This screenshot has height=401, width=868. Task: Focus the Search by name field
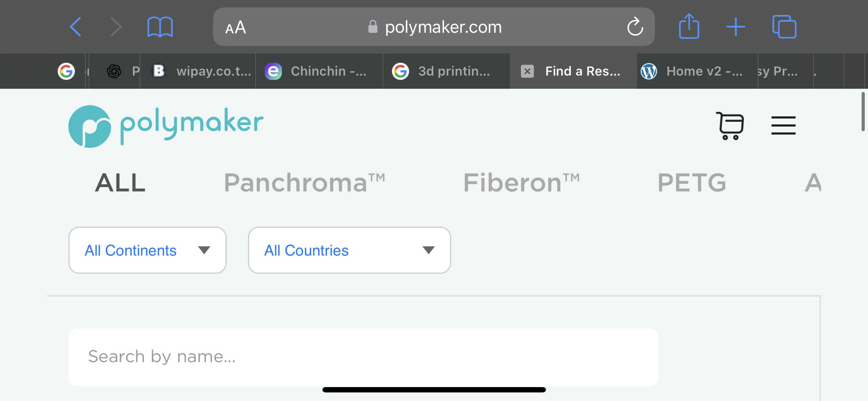[363, 357]
